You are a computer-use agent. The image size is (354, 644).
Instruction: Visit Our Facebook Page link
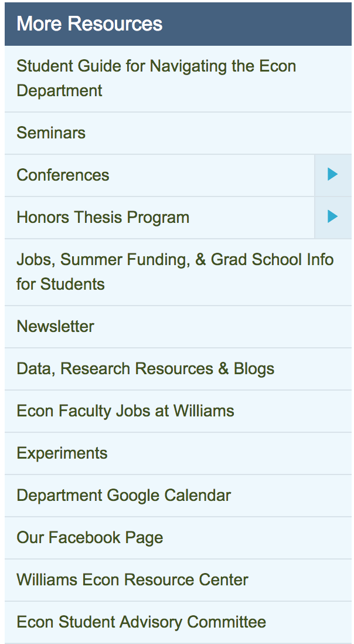pos(178,538)
